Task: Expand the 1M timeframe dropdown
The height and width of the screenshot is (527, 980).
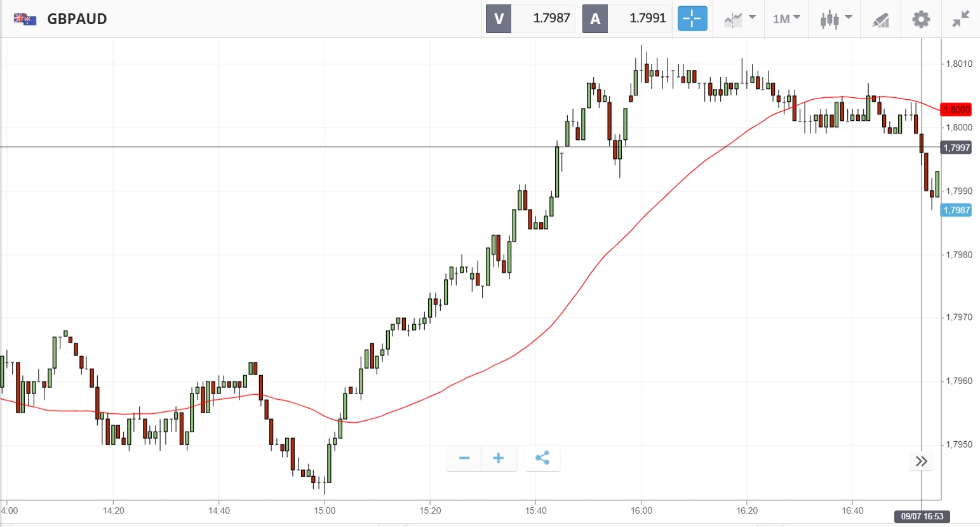Action: point(786,18)
